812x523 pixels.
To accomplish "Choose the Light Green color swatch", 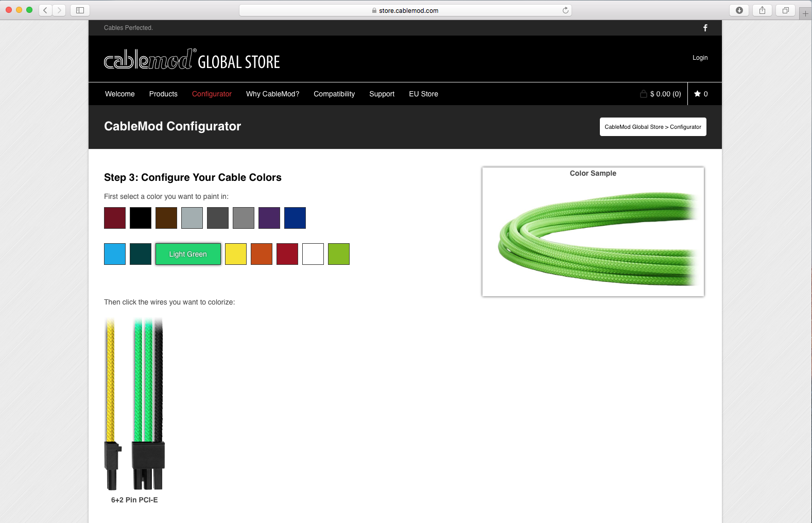I will click(188, 254).
